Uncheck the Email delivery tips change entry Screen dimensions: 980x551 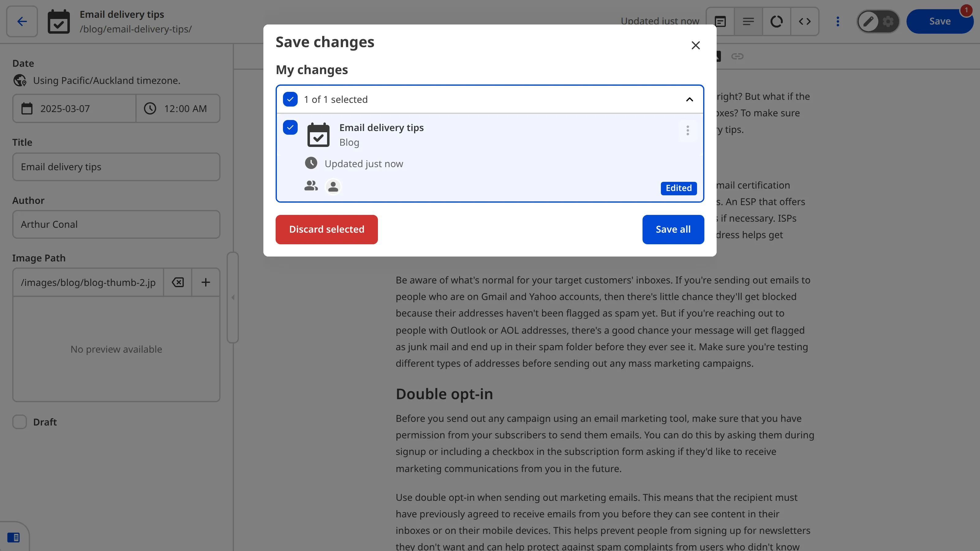coord(290,127)
